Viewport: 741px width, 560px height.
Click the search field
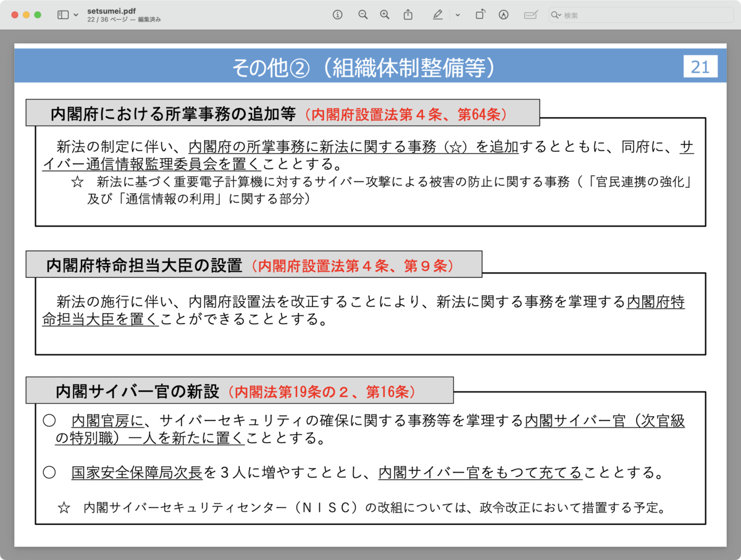pos(640,15)
